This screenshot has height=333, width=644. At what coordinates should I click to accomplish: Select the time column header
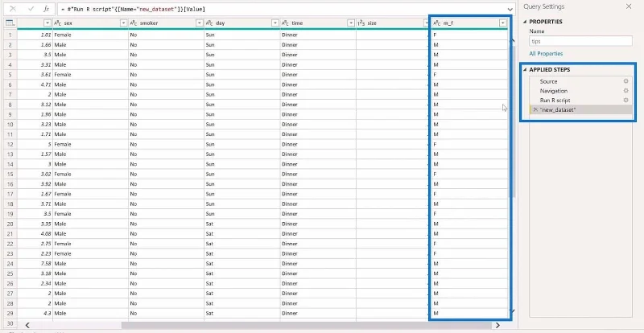click(318, 23)
